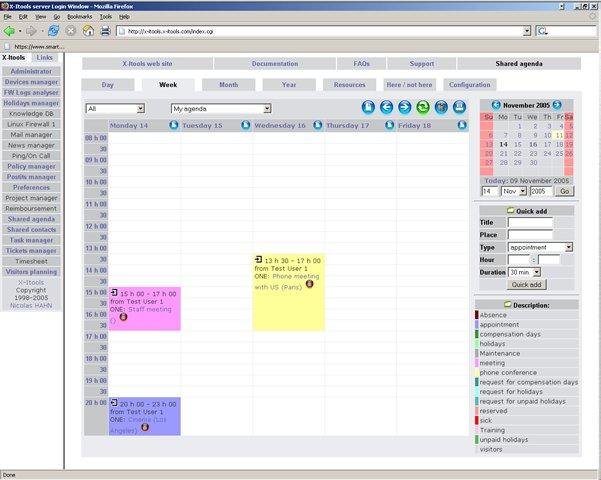
Task: Open the FAQs link
Action: [x=361, y=64]
